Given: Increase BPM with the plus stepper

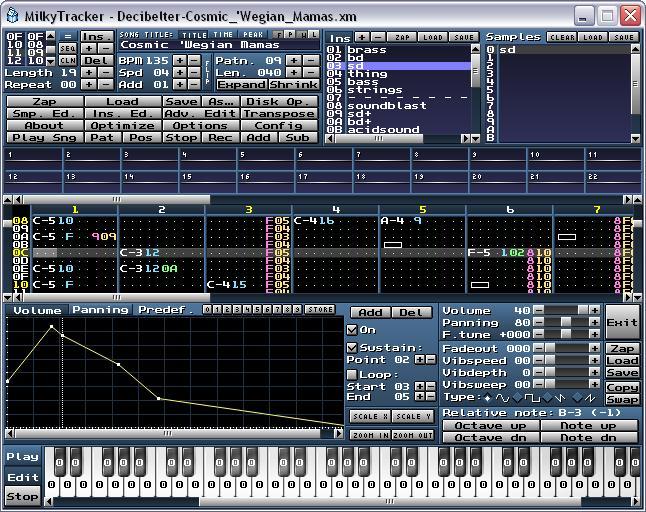Looking at the screenshot, I should pos(180,61).
